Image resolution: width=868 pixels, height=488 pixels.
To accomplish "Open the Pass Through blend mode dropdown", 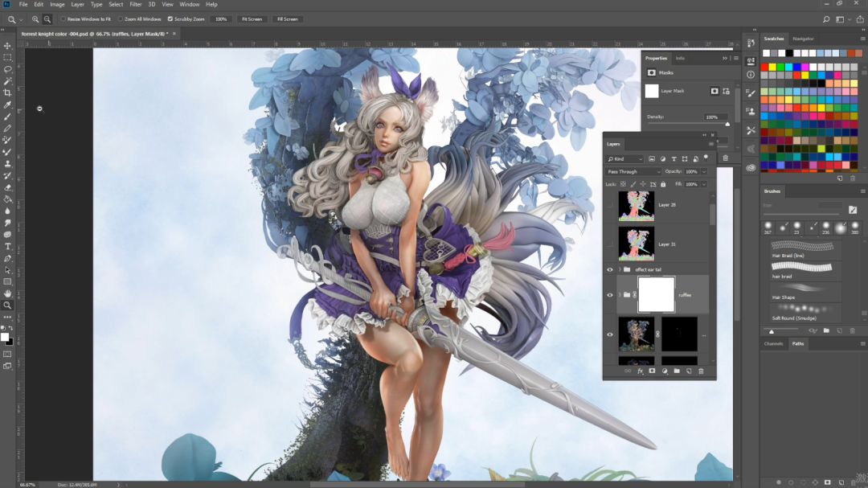I will coord(633,172).
